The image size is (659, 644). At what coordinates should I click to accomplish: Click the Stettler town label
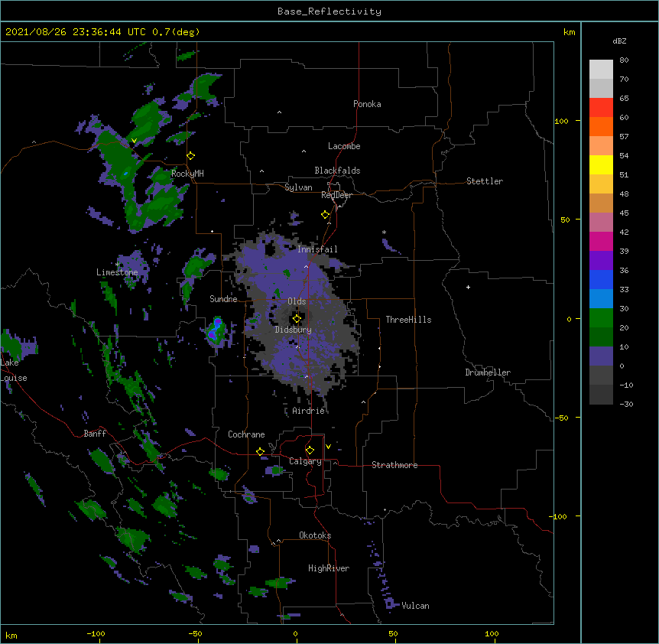485,181
